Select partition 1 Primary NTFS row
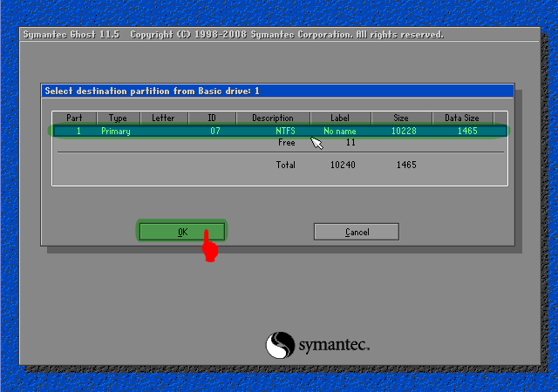The image size is (558, 392). click(x=280, y=131)
